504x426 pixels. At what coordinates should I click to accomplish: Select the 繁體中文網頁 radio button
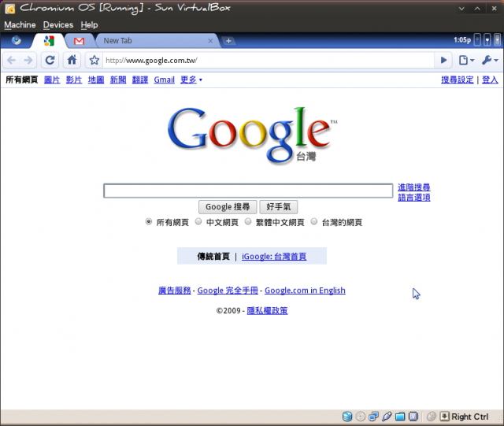248,221
